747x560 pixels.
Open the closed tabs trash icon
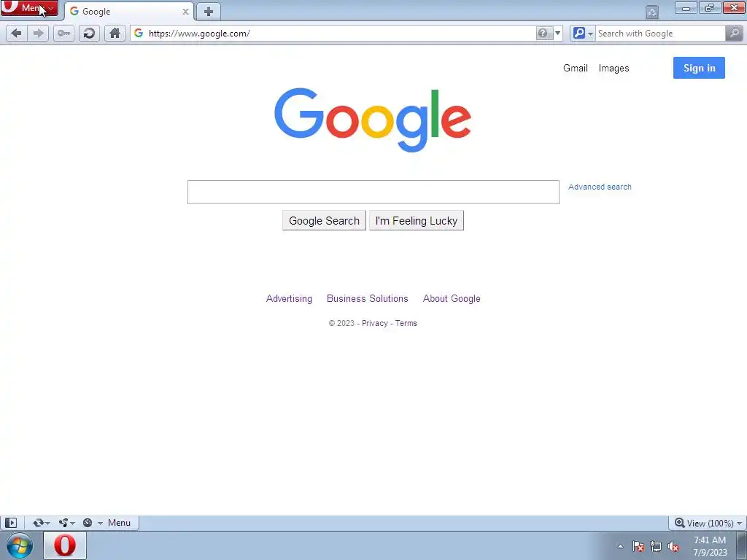(652, 12)
